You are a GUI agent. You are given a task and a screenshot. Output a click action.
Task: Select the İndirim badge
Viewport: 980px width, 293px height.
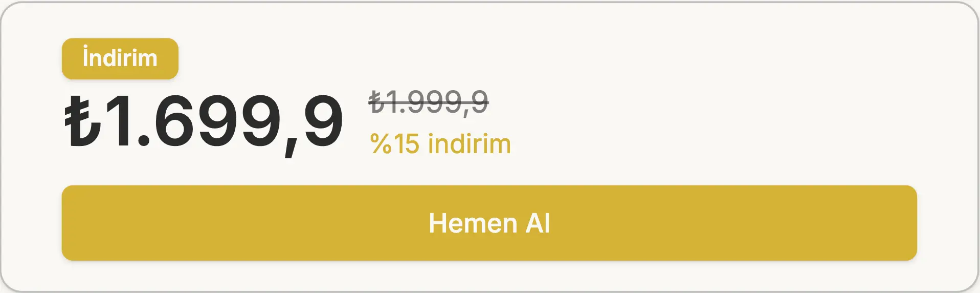point(120,58)
